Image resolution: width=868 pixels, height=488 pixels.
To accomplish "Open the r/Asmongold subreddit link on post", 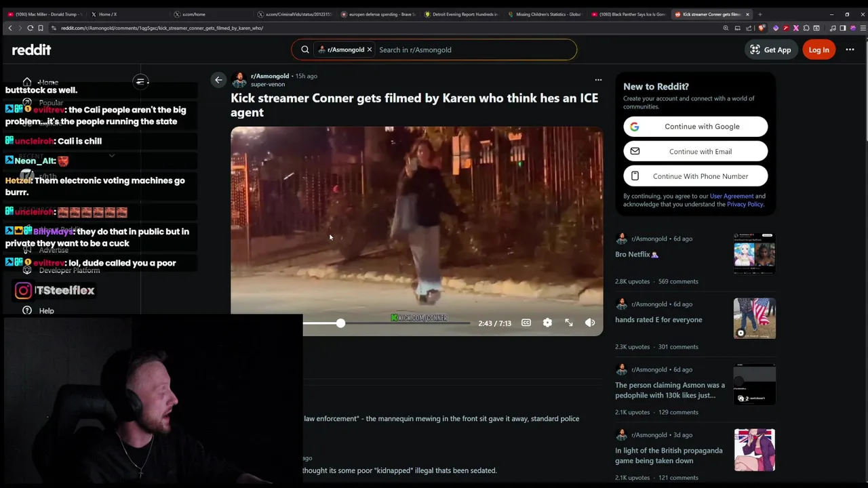I will coord(270,76).
